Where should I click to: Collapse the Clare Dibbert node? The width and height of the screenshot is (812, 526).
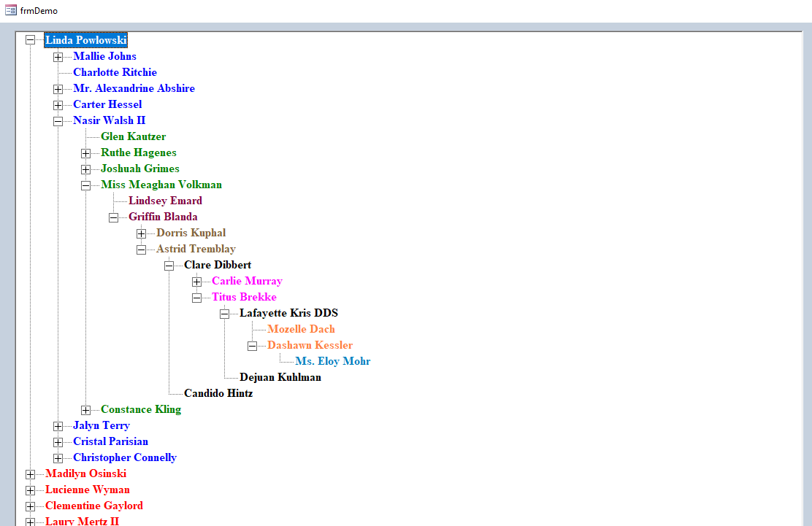pos(169,266)
